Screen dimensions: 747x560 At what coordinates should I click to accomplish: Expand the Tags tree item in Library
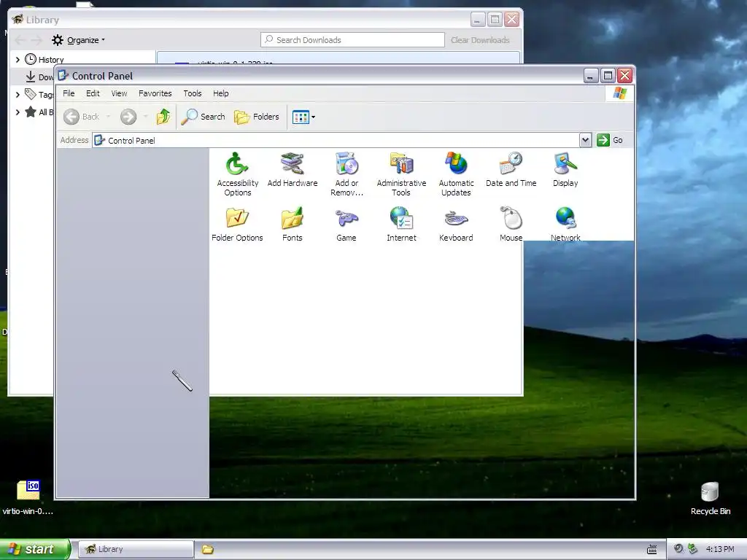click(x=18, y=94)
